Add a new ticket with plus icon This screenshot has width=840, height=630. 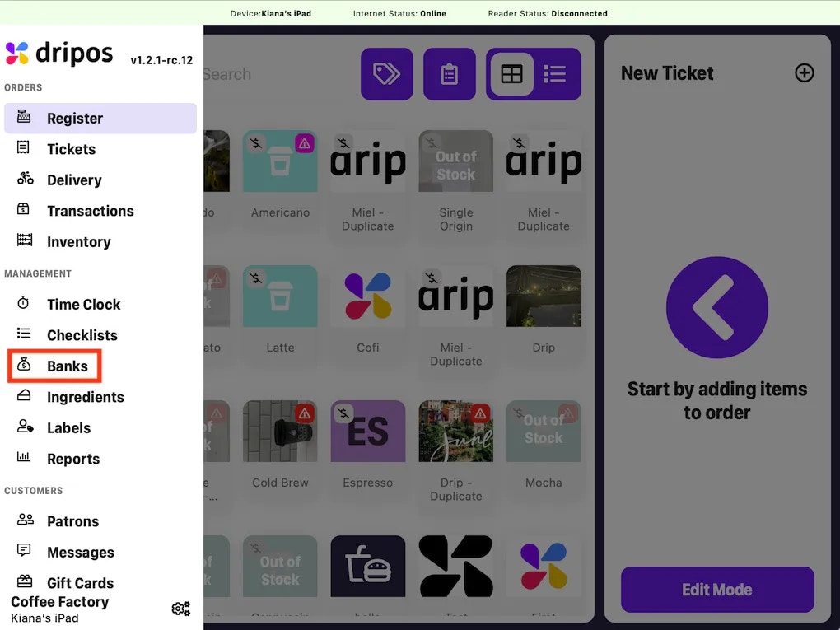(804, 72)
